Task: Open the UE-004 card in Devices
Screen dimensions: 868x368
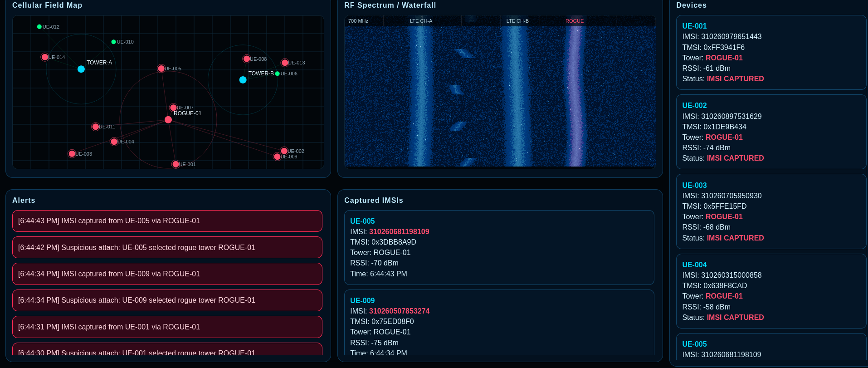Action: (x=771, y=291)
